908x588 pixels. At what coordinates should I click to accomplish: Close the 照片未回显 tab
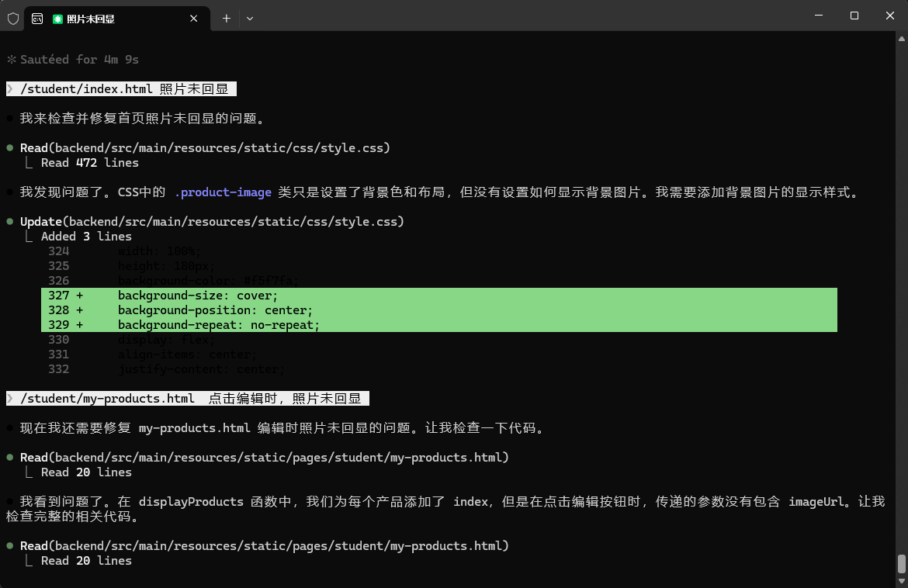(x=193, y=19)
